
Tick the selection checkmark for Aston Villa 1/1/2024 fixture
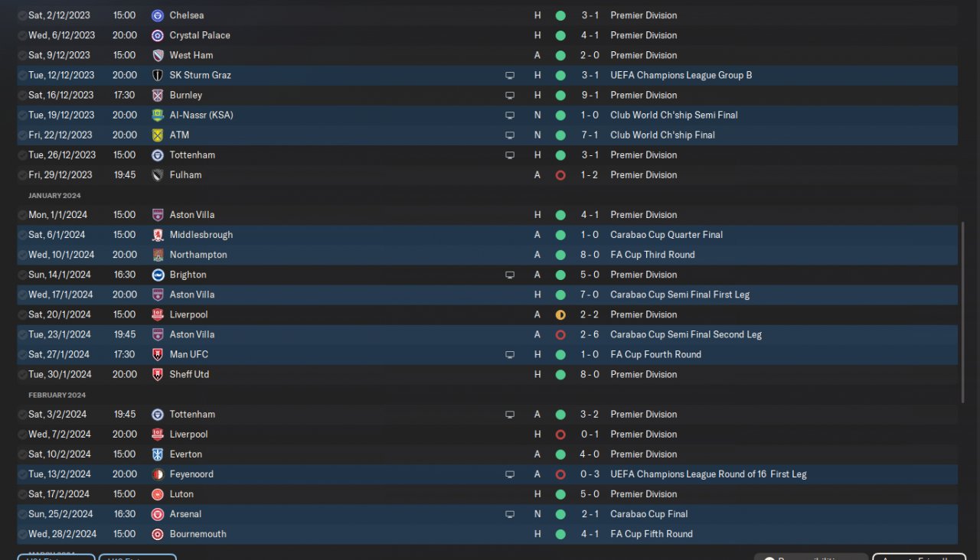coord(22,215)
